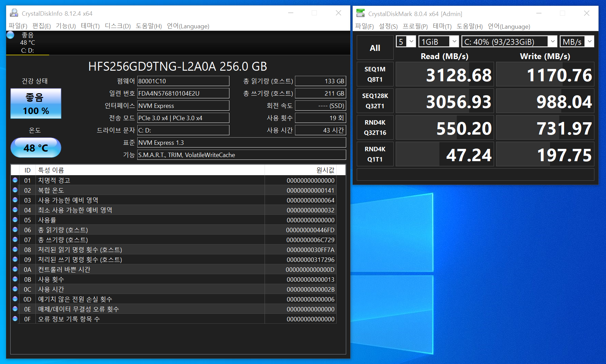Run the SEQ1M Q8T1 benchmark

click(x=375, y=74)
